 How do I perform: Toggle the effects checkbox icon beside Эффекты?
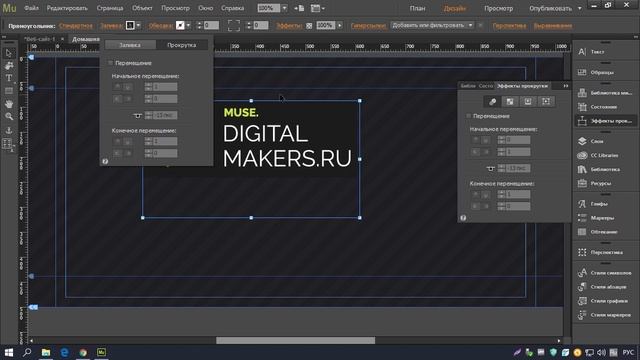coord(309,26)
